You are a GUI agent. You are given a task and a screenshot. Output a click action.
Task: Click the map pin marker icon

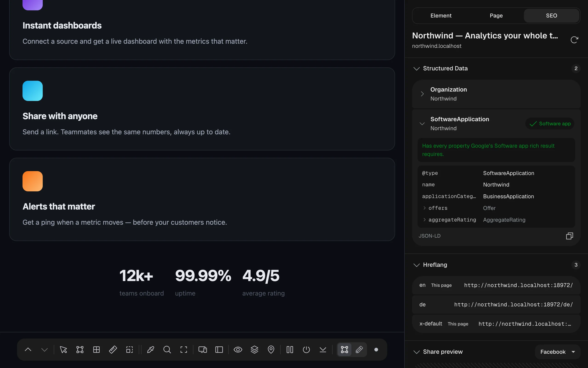pos(271,350)
